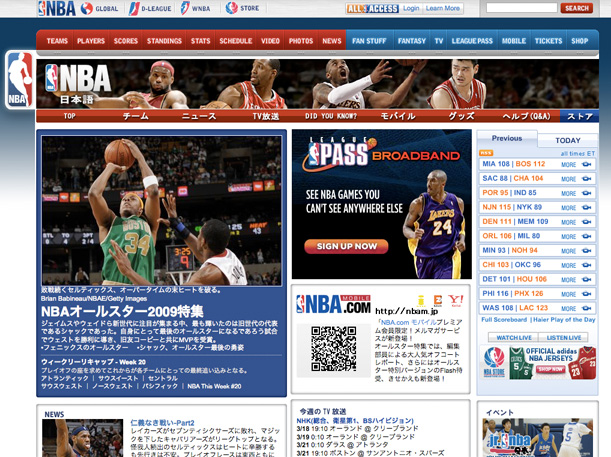Open the Standings menu
This screenshot has width=611, height=457.
(164, 41)
